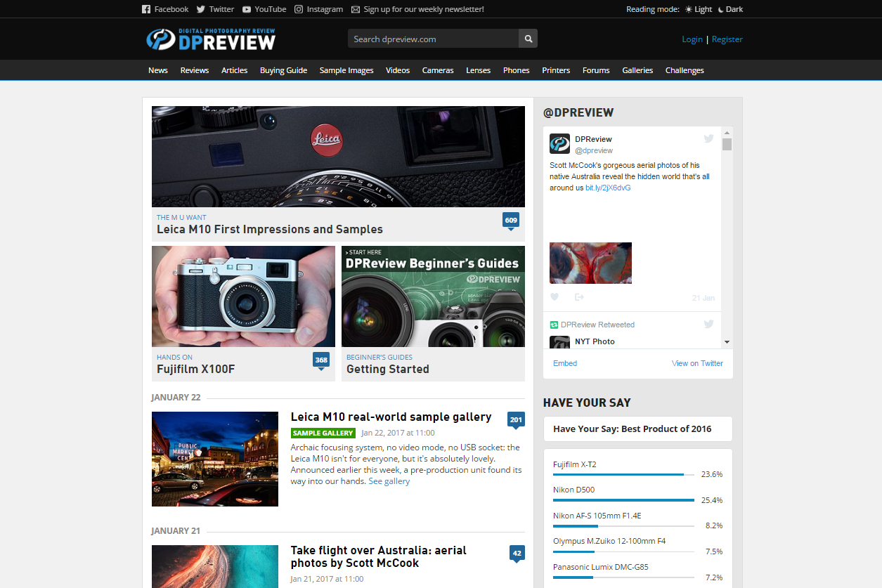882x588 pixels.
Task: Open the Leica M10 camera banner image
Action: pos(338,157)
